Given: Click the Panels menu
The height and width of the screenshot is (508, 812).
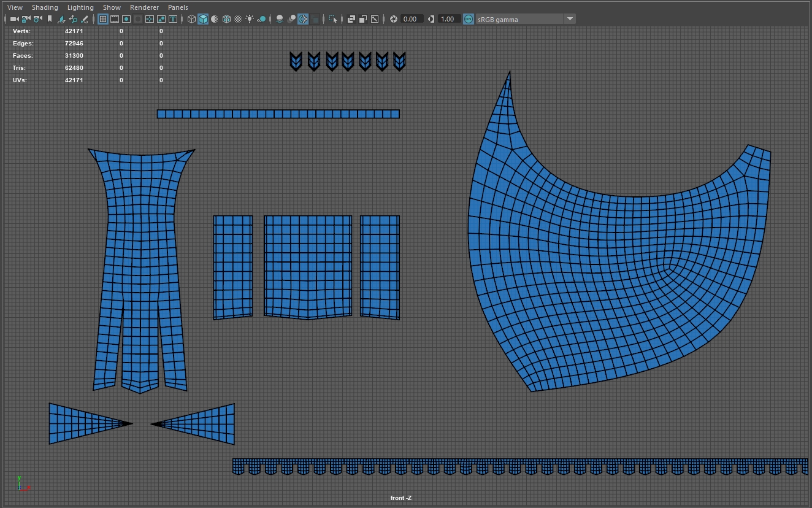Looking at the screenshot, I should 178,7.
